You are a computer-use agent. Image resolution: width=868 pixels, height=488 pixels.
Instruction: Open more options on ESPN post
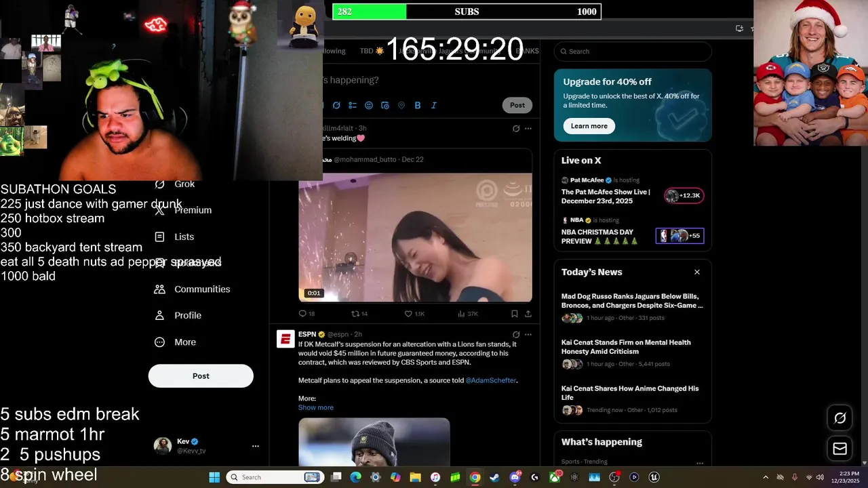[x=528, y=334]
